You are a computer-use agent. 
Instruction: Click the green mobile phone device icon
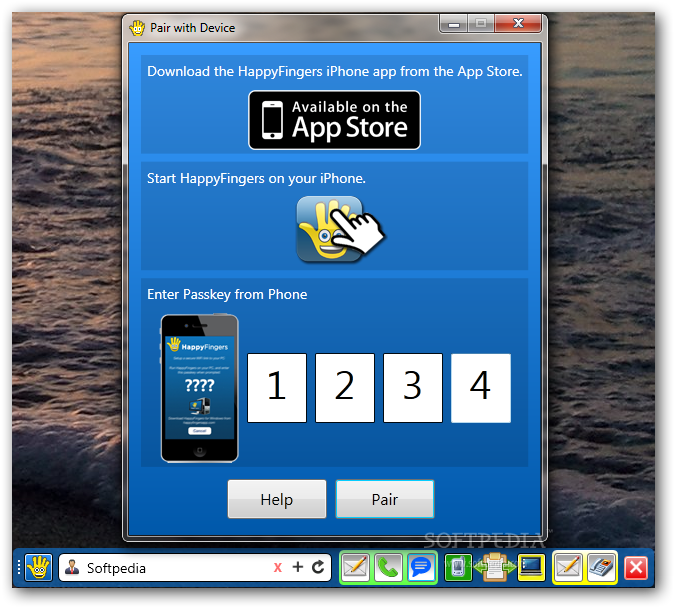[458, 567]
